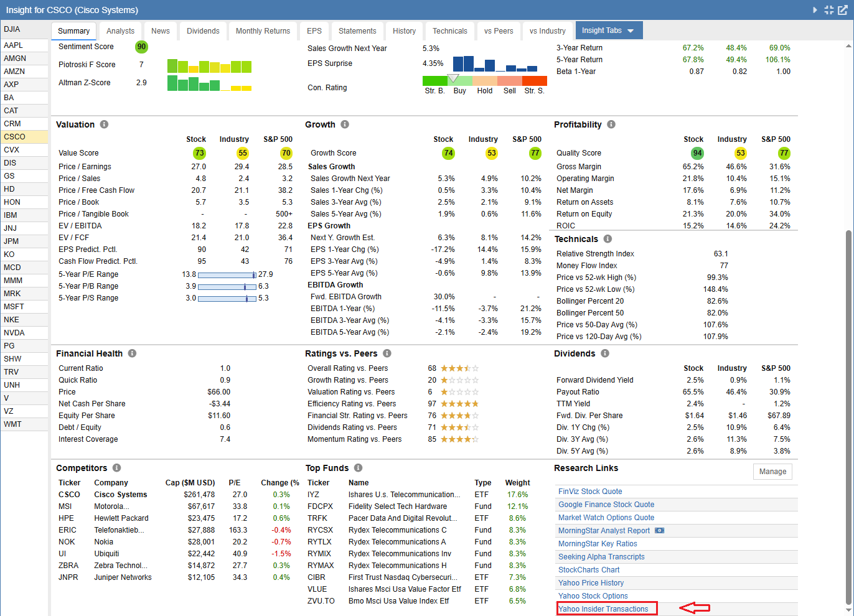Select the EPS tab
The height and width of the screenshot is (616, 854).
(x=314, y=31)
